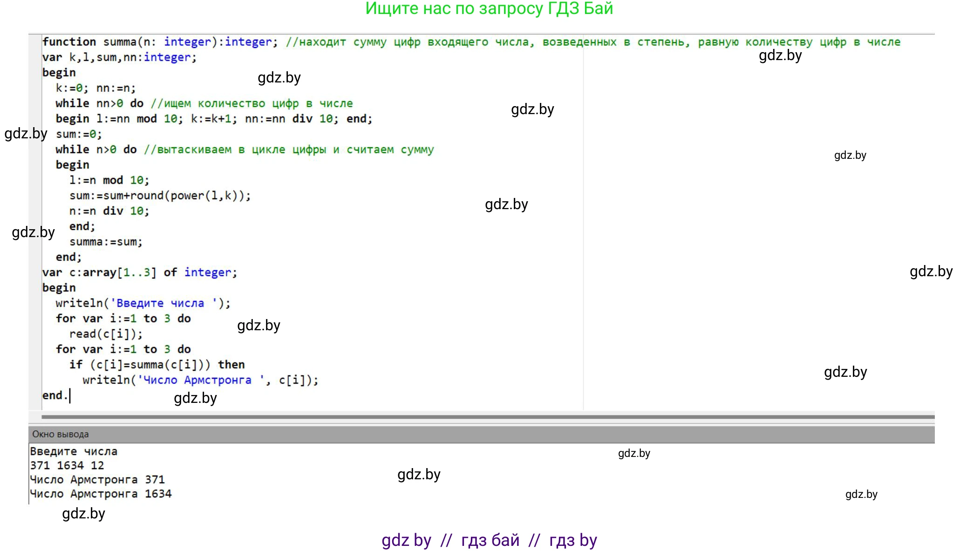Viewport: 980px width, 551px height.
Task: Click the 'while nn>0 do' loop line
Action: (99, 103)
